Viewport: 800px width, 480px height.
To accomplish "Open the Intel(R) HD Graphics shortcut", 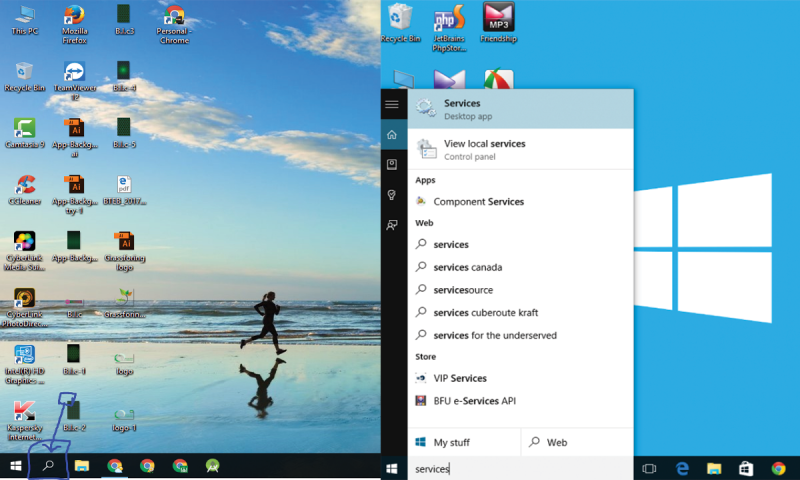I will (x=24, y=364).
